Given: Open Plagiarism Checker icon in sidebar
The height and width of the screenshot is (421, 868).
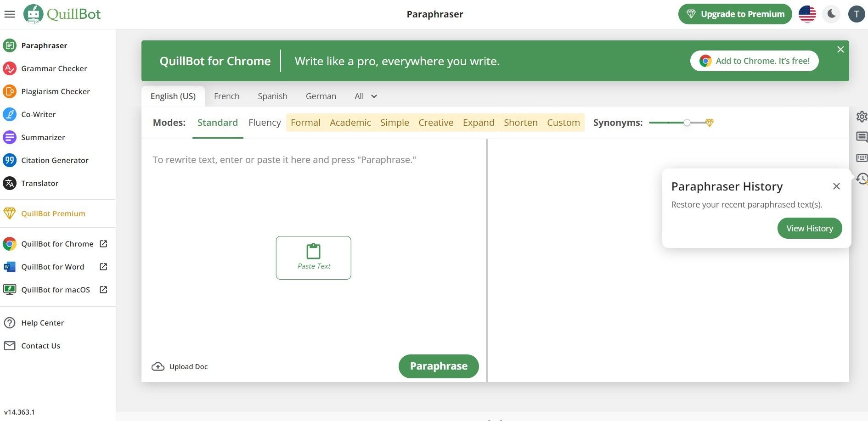Looking at the screenshot, I should click(10, 91).
